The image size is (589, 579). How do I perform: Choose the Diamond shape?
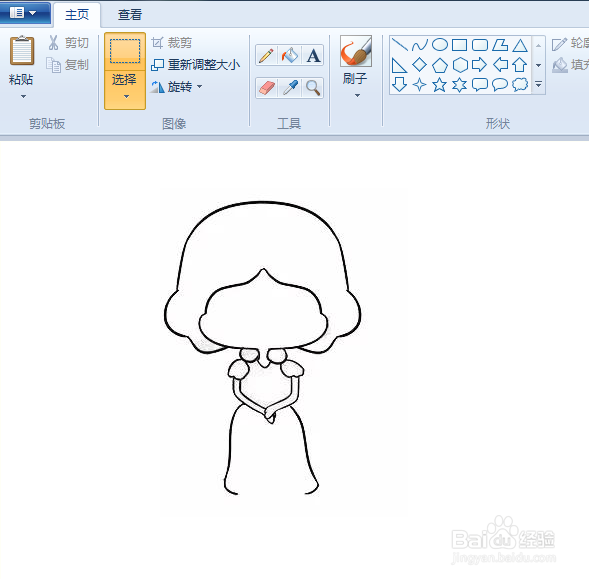pos(420,65)
